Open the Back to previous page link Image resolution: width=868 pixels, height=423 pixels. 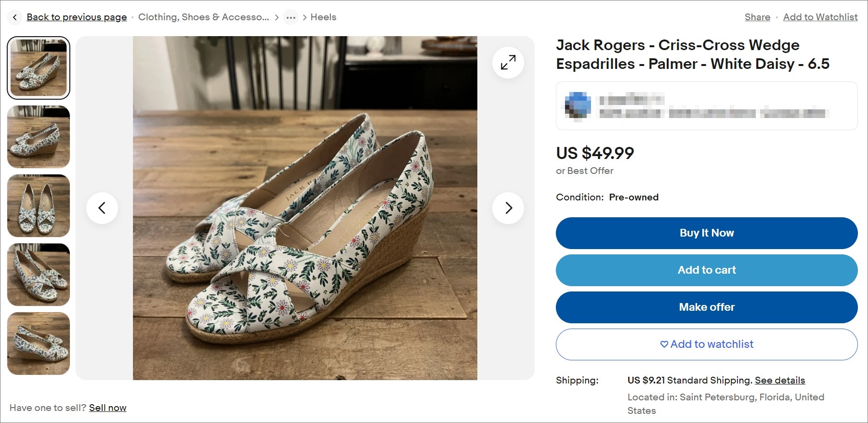tap(77, 17)
